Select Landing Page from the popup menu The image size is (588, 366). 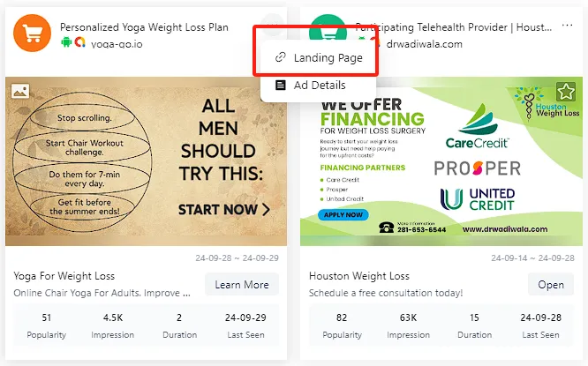click(327, 57)
